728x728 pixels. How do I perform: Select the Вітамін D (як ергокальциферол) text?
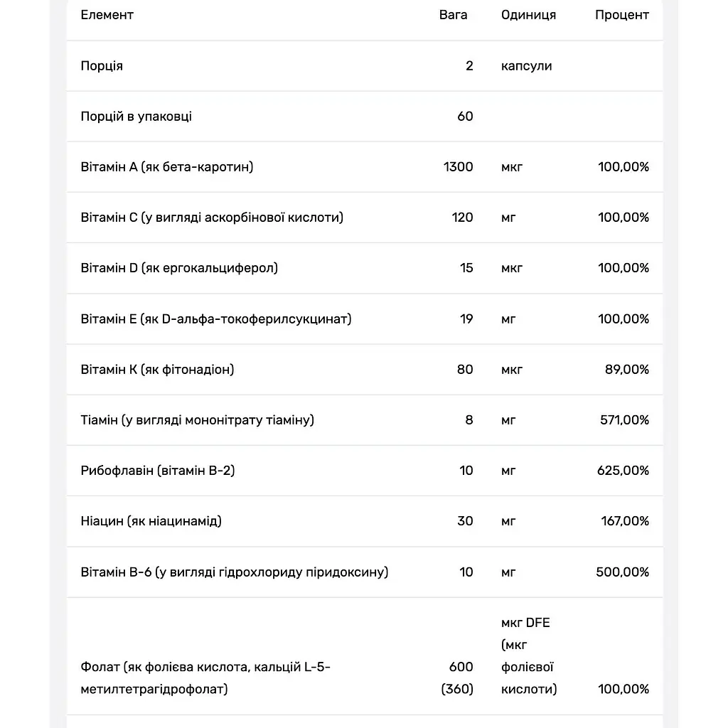coord(179,268)
